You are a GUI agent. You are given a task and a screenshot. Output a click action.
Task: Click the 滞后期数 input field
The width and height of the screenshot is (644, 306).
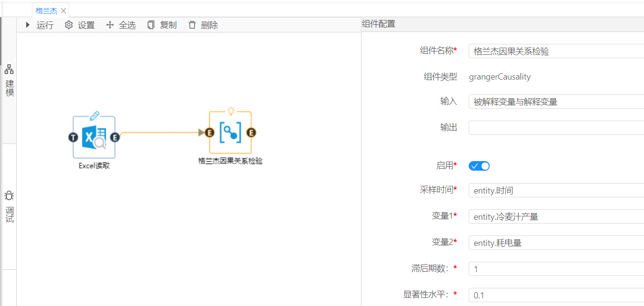coord(555,269)
